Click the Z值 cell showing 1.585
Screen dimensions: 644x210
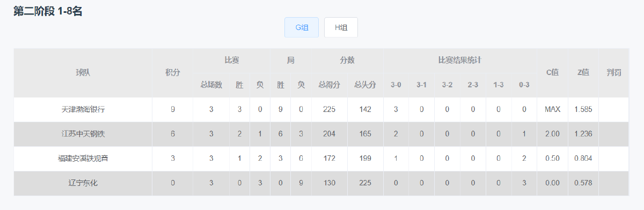tap(583, 109)
